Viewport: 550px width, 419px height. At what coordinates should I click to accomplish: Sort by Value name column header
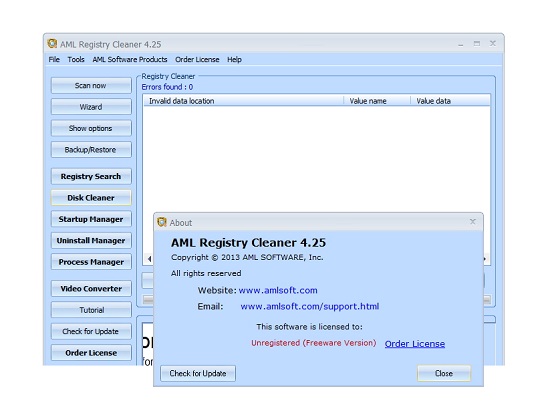(x=377, y=101)
